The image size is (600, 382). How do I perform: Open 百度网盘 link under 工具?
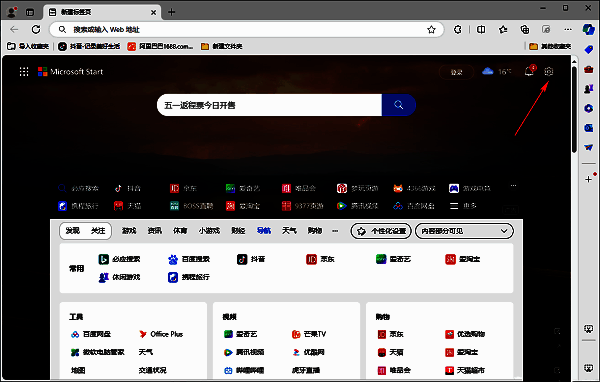[91, 334]
